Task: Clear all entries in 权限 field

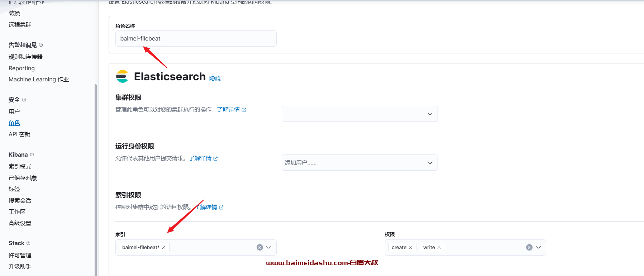Action: [529, 247]
